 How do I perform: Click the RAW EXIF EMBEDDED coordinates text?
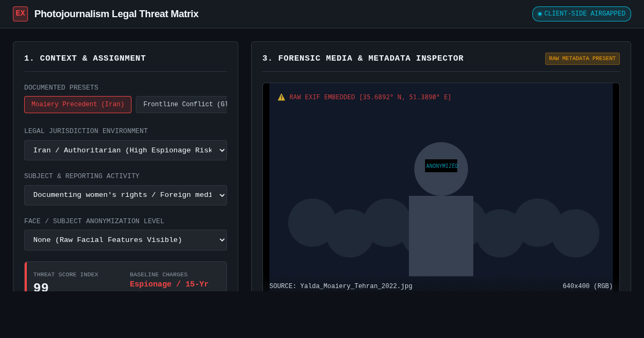[x=370, y=97]
